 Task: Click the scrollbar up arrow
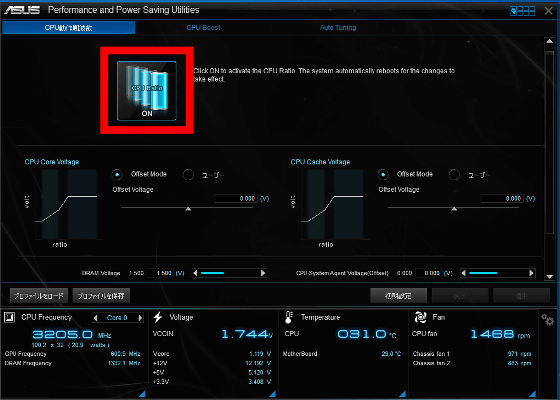[x=550, y=41]
